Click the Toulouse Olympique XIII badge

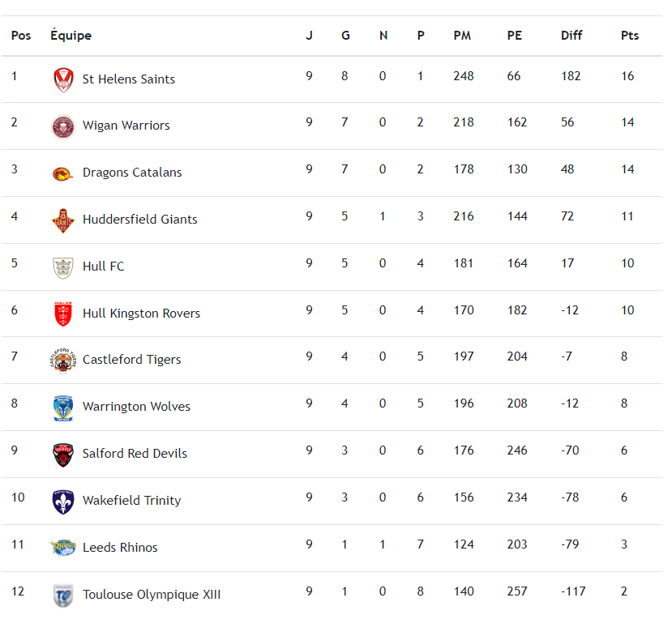[63, 596]
